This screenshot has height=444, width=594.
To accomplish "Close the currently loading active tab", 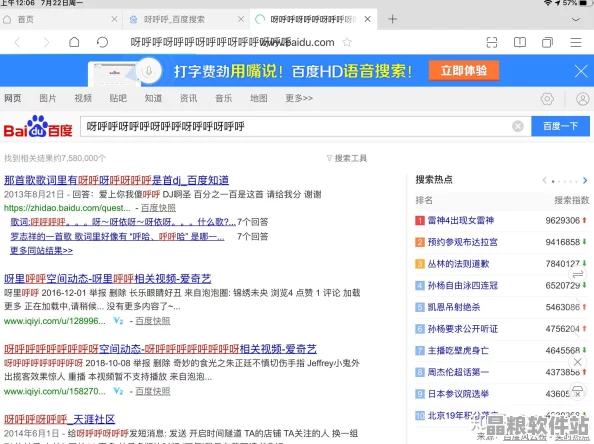I will [x=367, y=19].
